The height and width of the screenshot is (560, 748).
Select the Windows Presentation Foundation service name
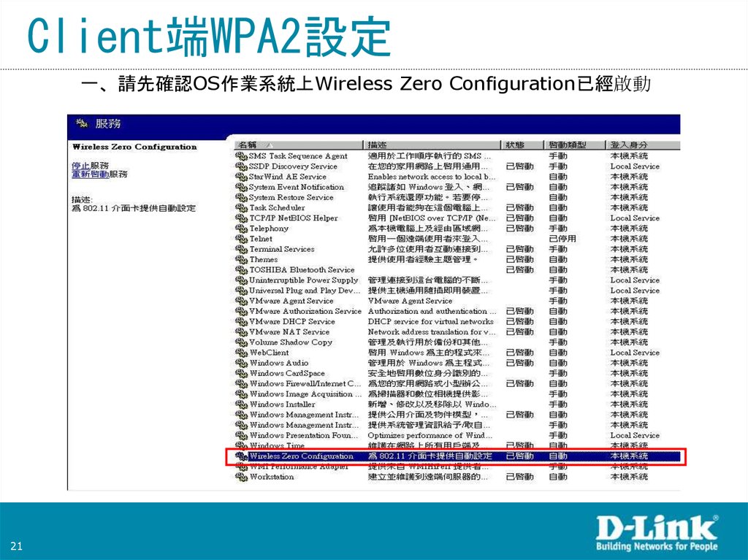pyautogui.click(x=303, y=435)
